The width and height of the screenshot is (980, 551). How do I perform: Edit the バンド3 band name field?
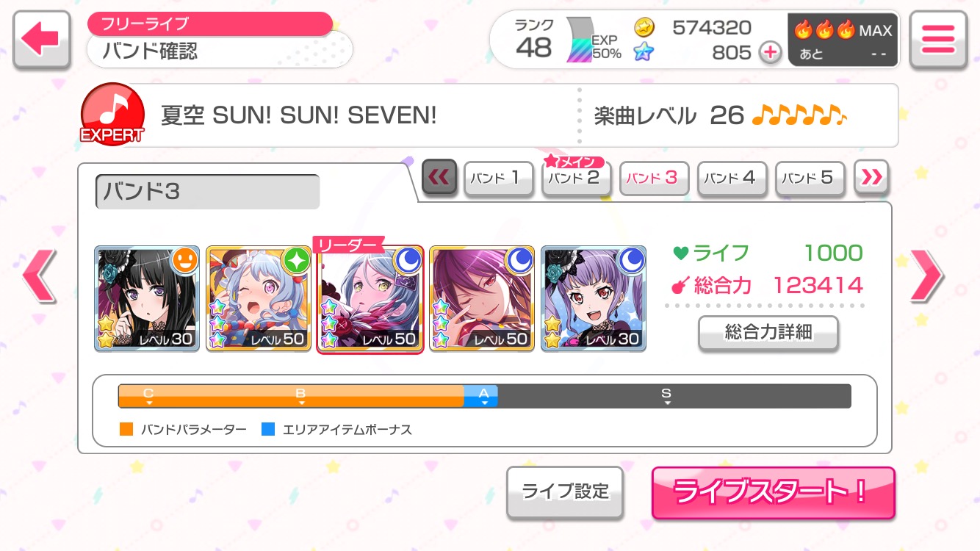click(207, 192)
